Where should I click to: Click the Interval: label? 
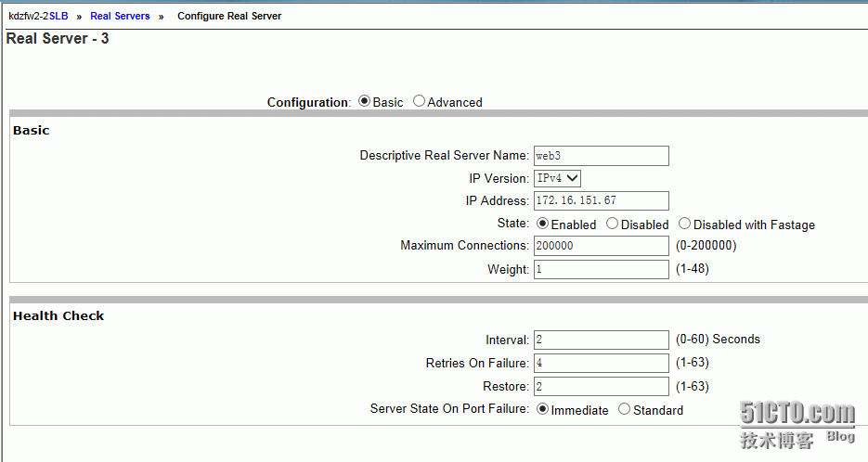click(x=507, y=340)
